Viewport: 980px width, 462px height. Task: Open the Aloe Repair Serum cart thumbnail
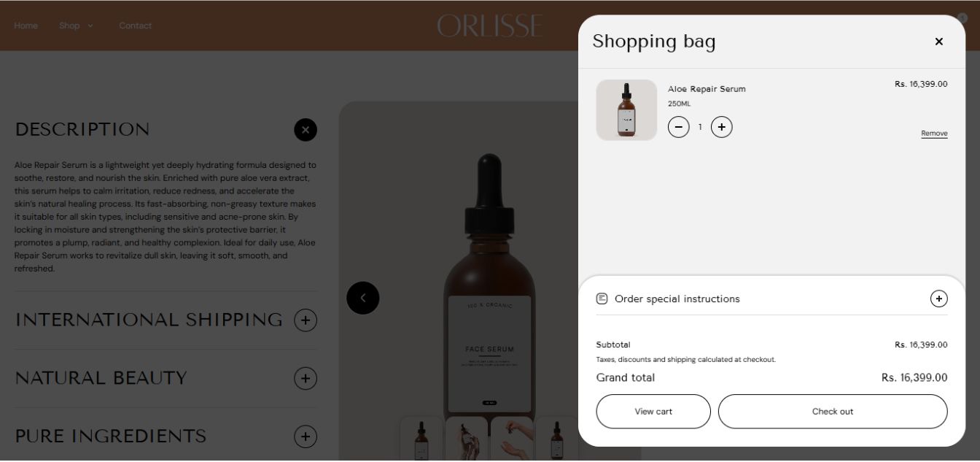(626, 110)
